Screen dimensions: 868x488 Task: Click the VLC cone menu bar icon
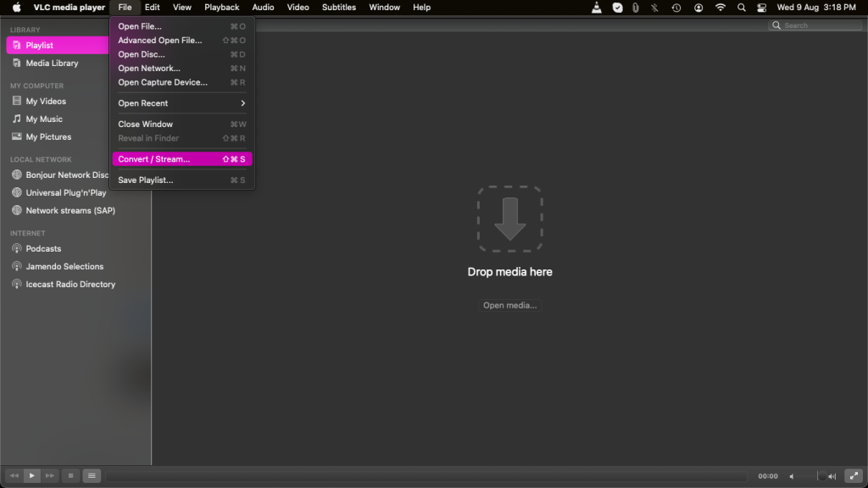click(596, 7)
